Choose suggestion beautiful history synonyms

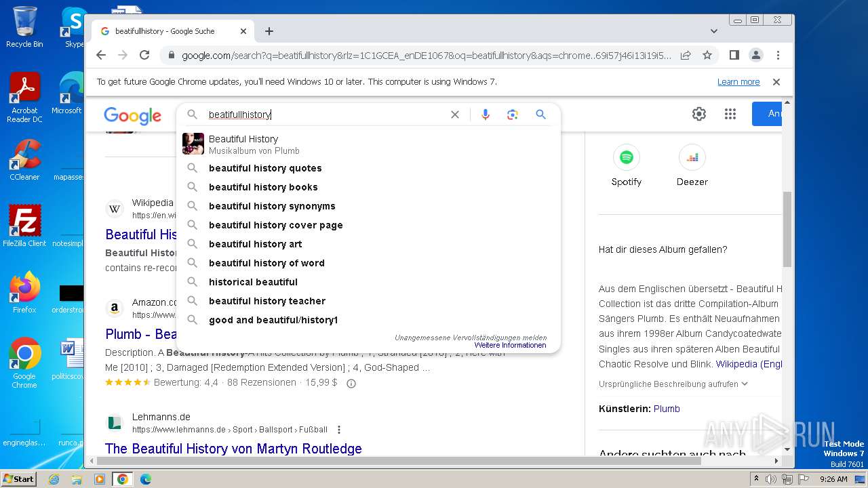tap(368, 206)
